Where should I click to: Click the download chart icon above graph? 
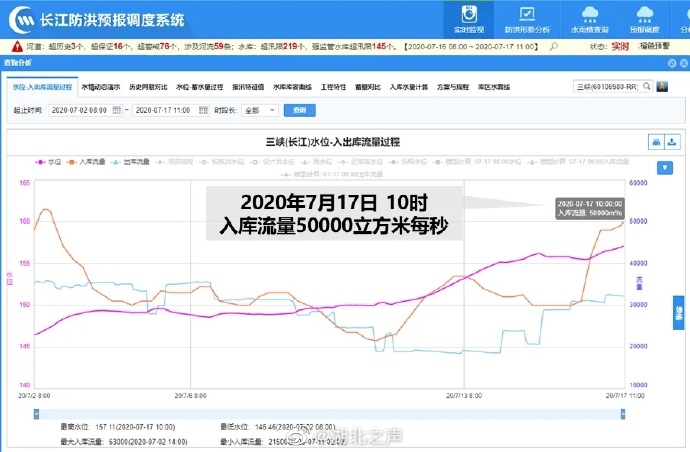pos(673,141)
